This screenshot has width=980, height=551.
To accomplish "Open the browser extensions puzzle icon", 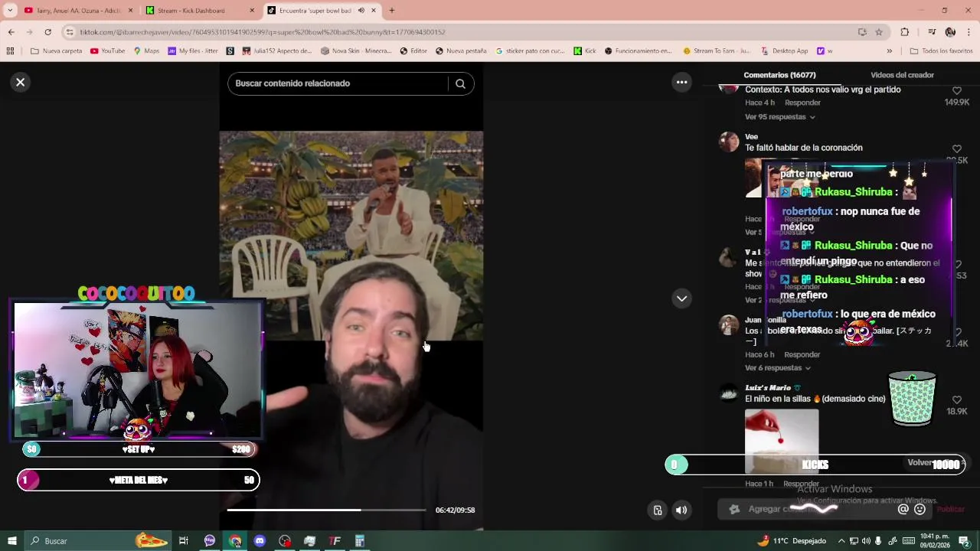I will click(x=904, y=32).
